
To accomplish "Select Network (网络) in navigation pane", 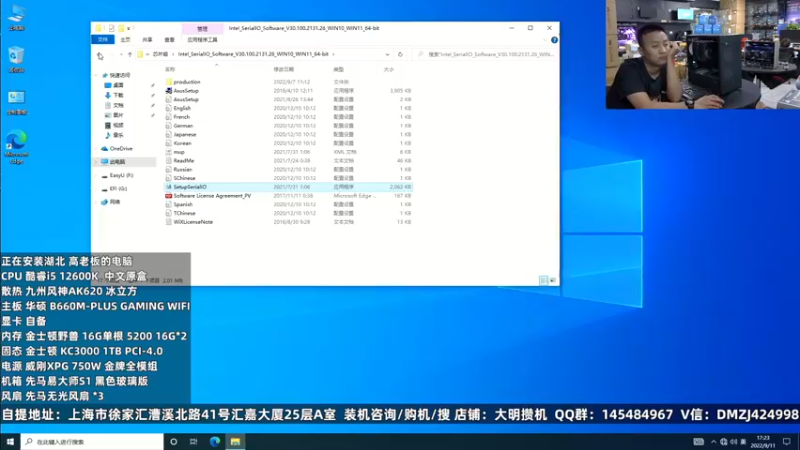I will coord(114,202).
